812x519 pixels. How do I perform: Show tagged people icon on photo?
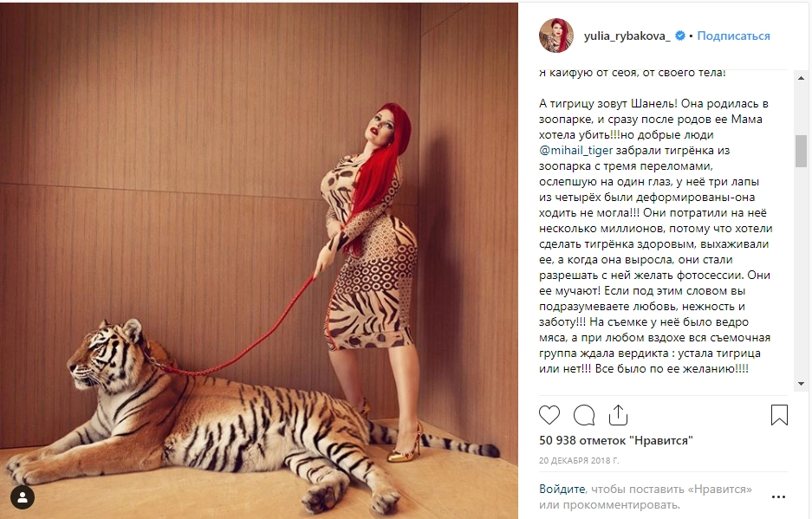[23, 497]
